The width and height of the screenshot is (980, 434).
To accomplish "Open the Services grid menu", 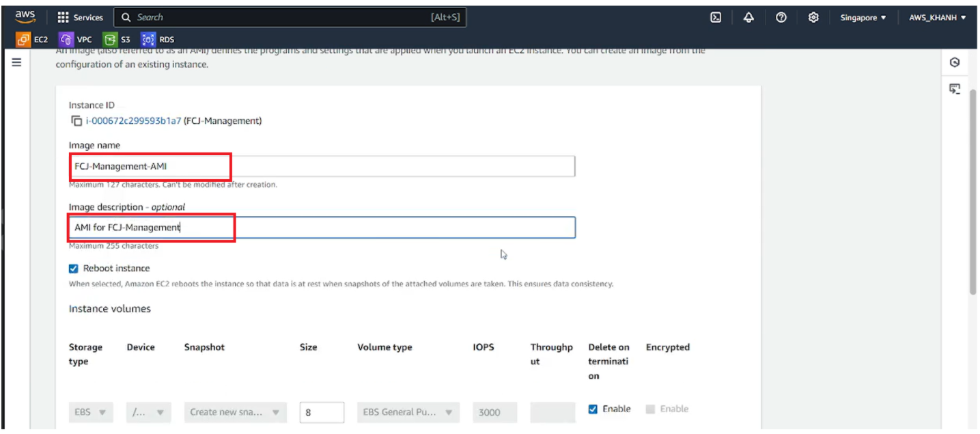I will click(x=80, y=17).
